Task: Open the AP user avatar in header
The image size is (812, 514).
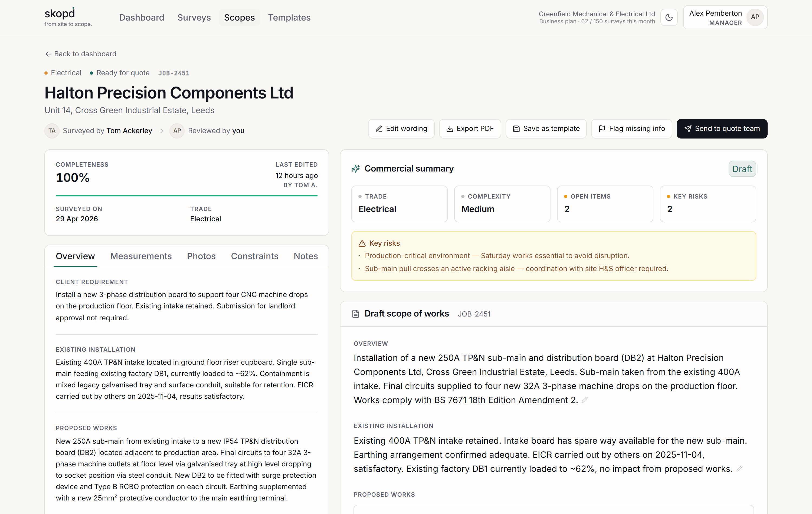Action: coord(755,17)
